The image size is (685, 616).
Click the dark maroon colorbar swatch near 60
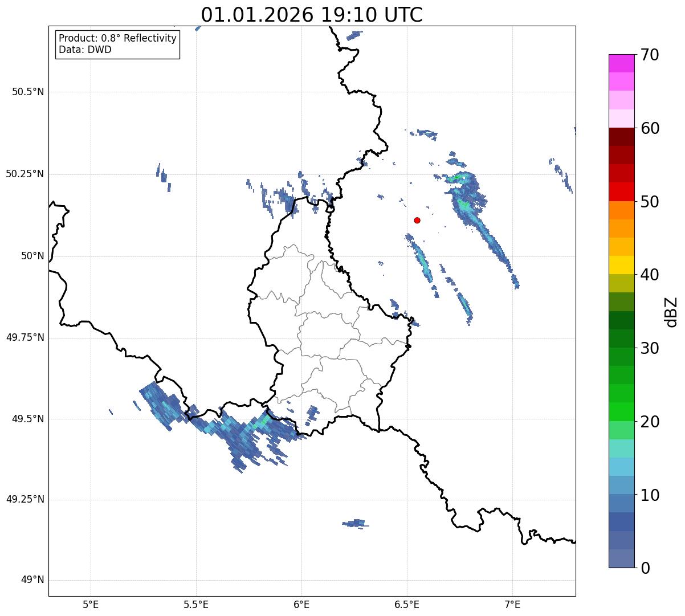click(621, 137)
